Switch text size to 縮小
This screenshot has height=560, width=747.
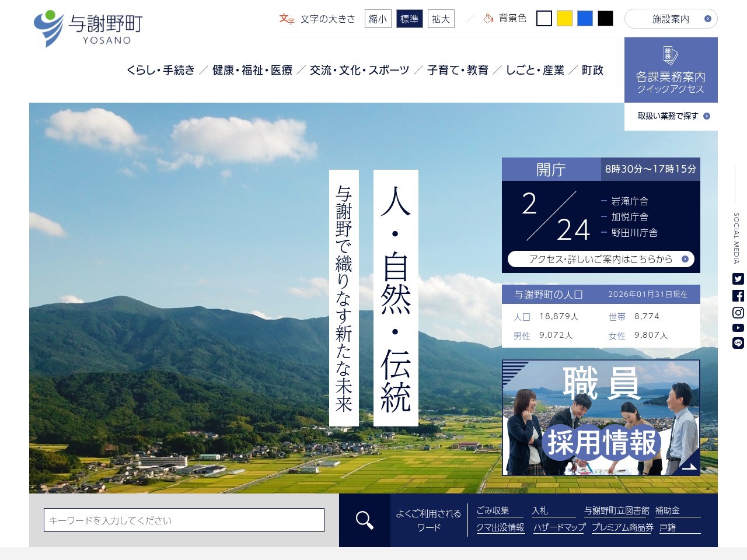click(x=378, y=19)
